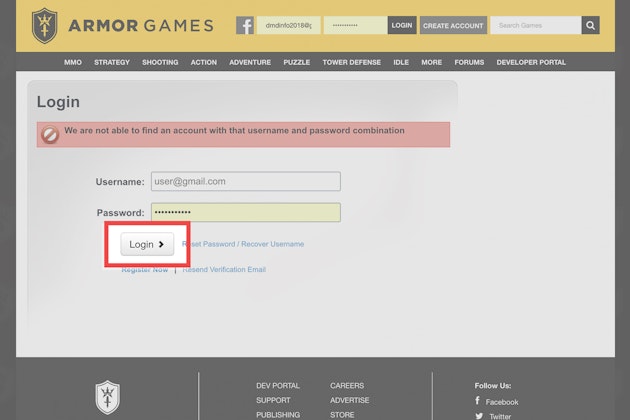Click the search magnifier icon

pos(590,25)
